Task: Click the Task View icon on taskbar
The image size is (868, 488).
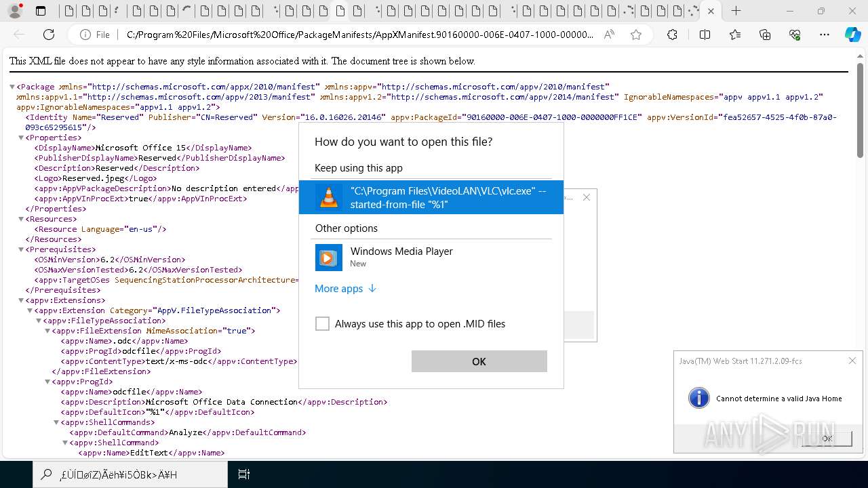Action: [244, 474]
